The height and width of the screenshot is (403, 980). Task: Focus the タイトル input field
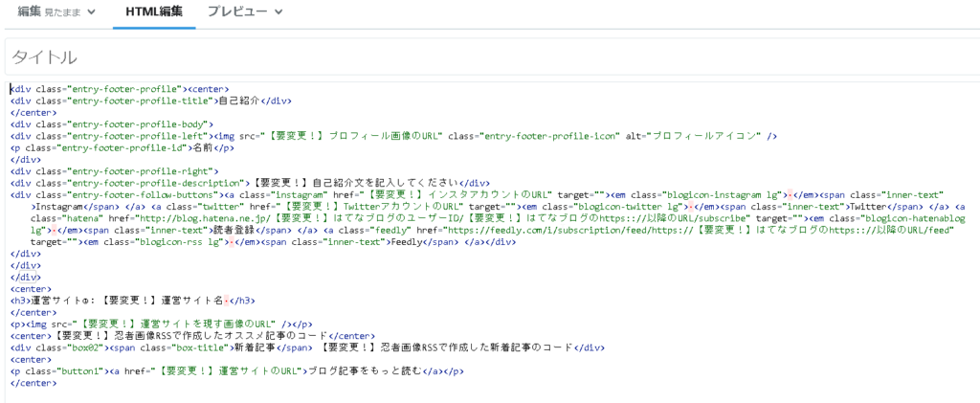pyautogui.click(x=492, y=58)
